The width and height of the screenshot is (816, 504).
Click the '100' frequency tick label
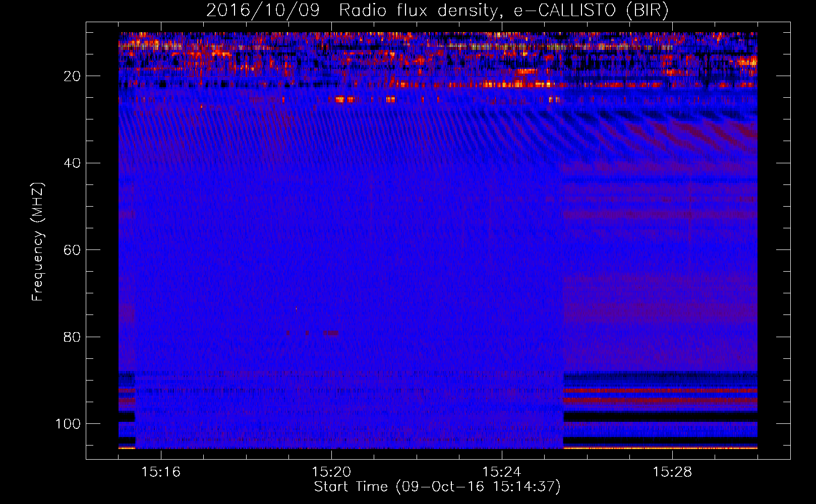[68, 424]
